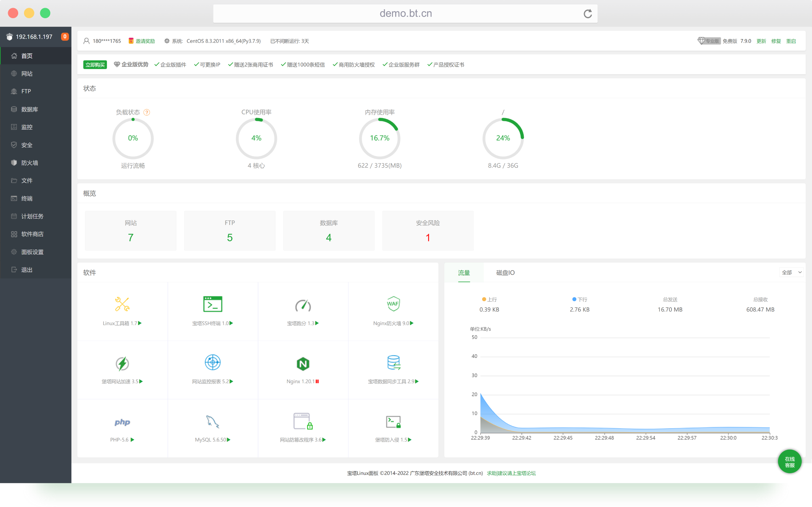Click the 网站监控报表 radar icon
This screenshot has width=812, height=507.
(x=213, y=362)
